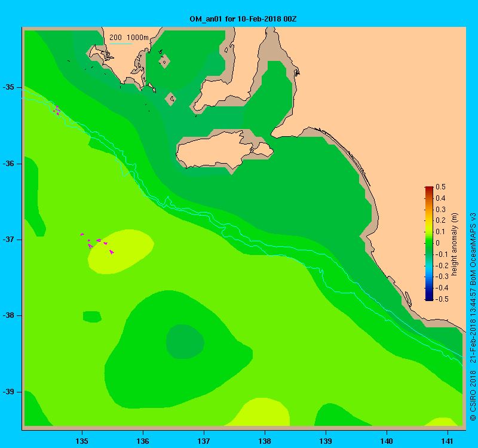
Task: Click latitude label -35 on axis
Action: pyautogui.click(x=8, y=87)
